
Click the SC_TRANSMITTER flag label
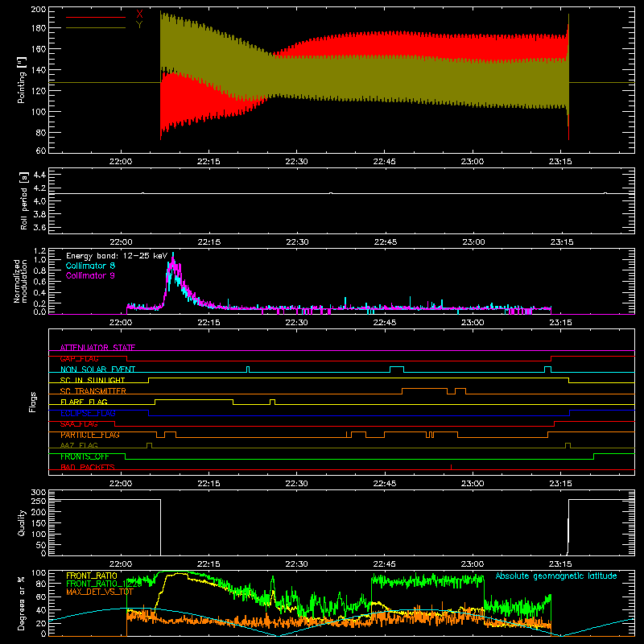coord(93,391)
